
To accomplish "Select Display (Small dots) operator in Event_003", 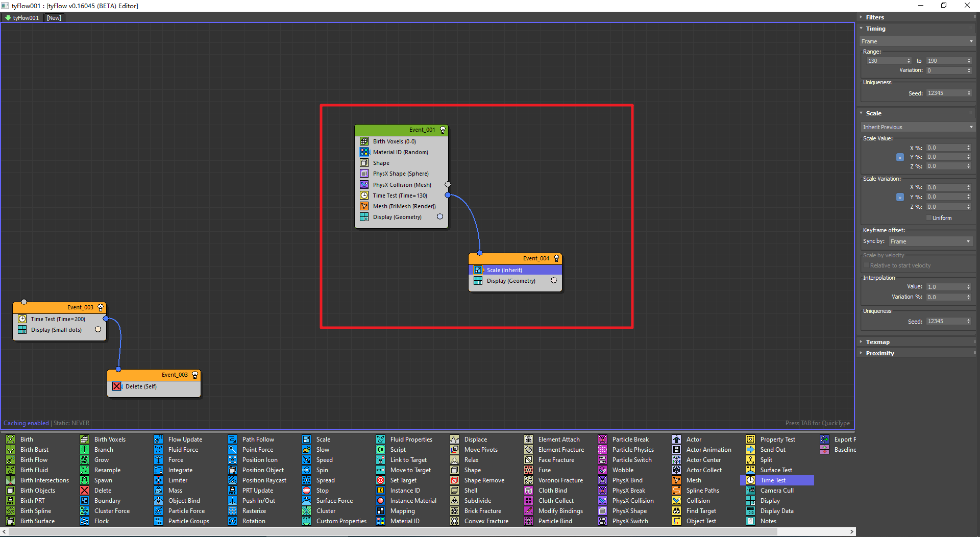I will tap(59, 330).
